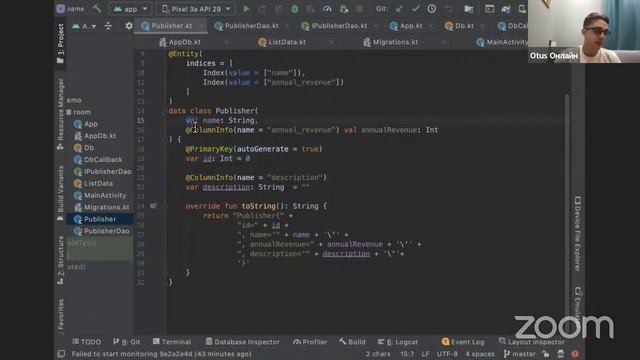This screenshot has width=640, height=360.
Task: Collapse all in Project panel toolbar
Action: (x=108, y=26)
